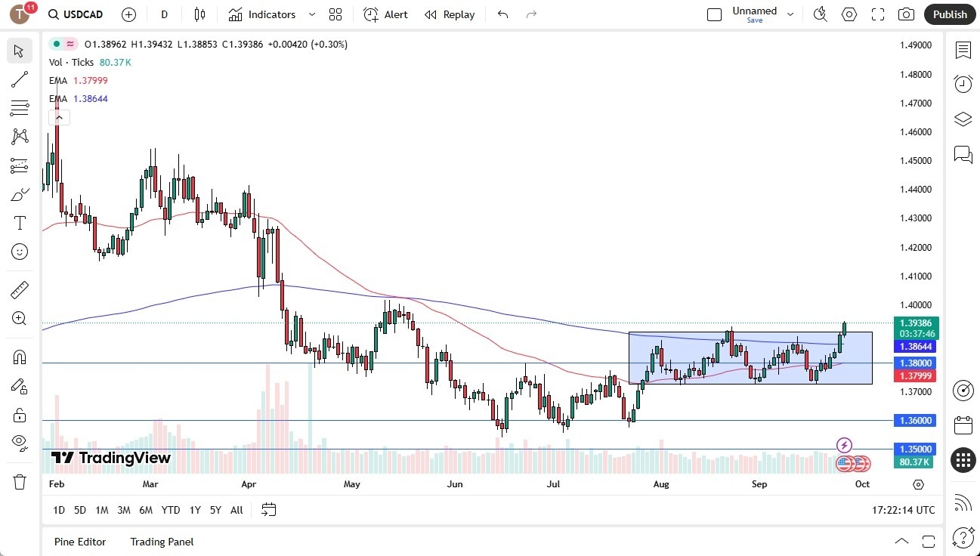Take a chart snapshot with the camera icon
Image resolution: width=980 pixels, height=556 pixels.
pos(906,14)
